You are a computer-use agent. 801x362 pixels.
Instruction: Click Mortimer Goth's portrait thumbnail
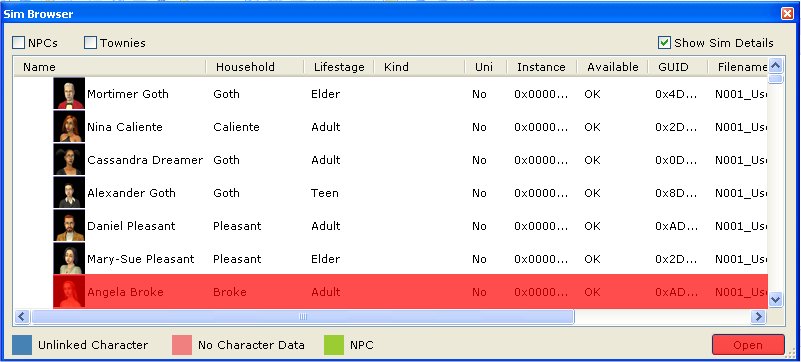[x=69, y=93]
